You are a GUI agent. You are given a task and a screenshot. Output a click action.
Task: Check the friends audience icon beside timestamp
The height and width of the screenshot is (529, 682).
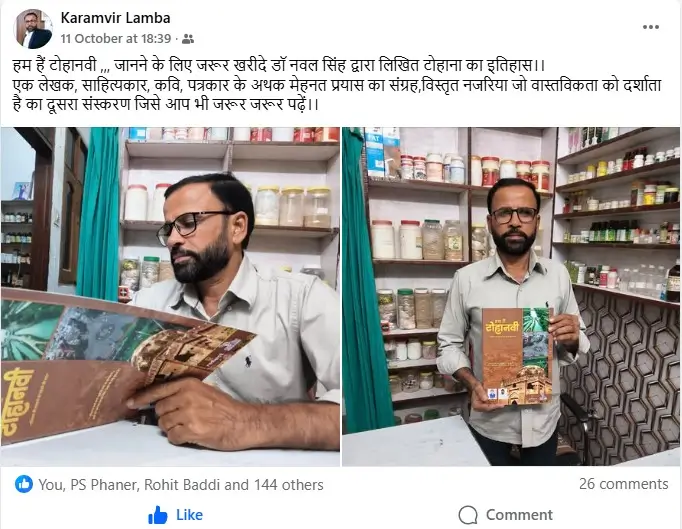pyautogui.click(x=187, y=39)
